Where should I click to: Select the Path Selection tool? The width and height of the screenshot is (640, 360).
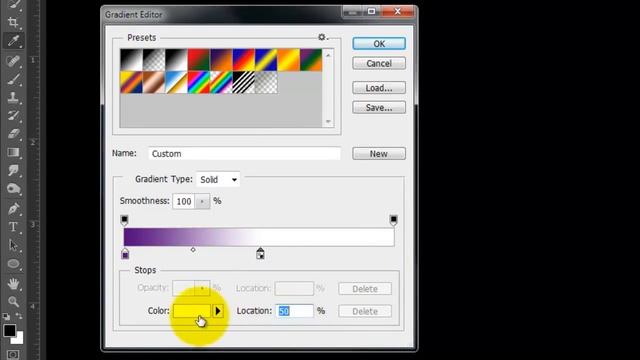[13, 245]
